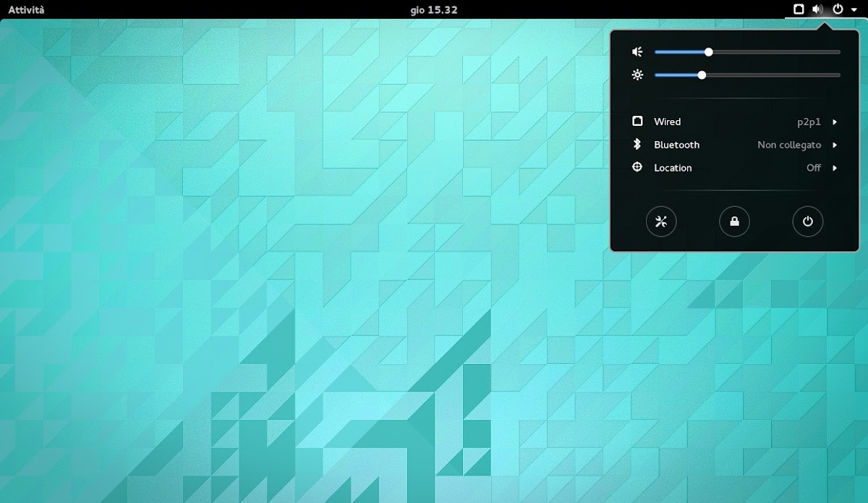Image resolution: width=868 pixels, height=503 pixels.
Task: Click the speaker icon in top bar
Action: 817,9
